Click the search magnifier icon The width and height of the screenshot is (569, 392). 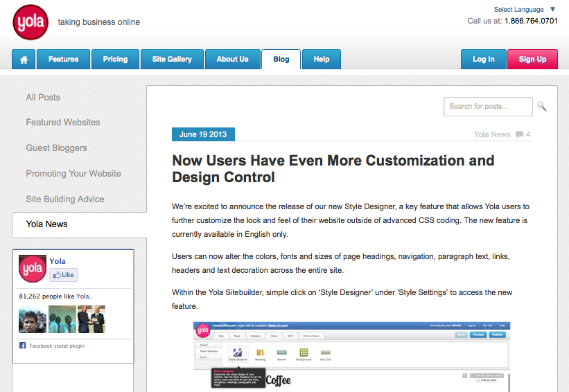pyautogui.click(x=541, y=106)
